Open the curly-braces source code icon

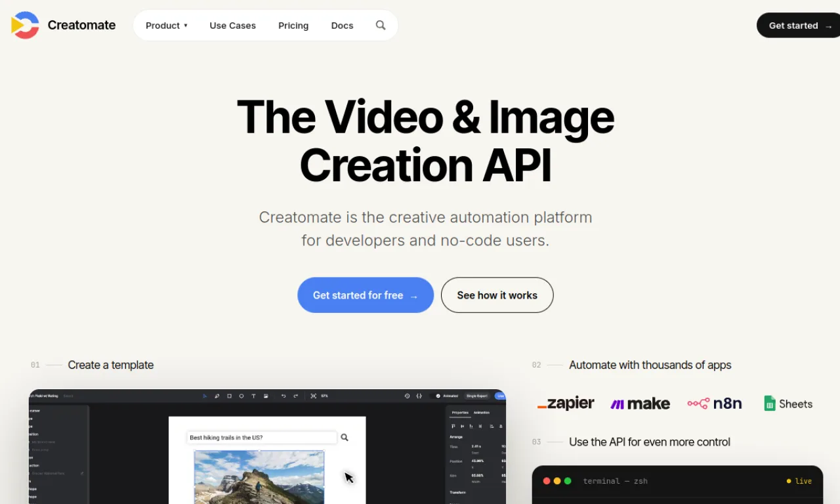[x=419, y=396]
